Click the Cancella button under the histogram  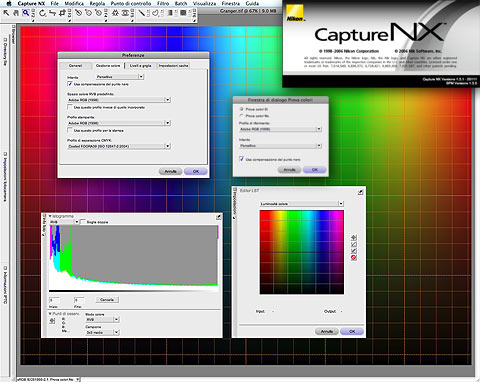click(107, 300)
